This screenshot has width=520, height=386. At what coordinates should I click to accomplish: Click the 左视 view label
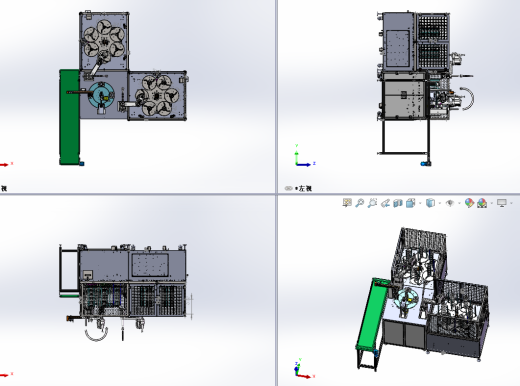pos(304,189)
